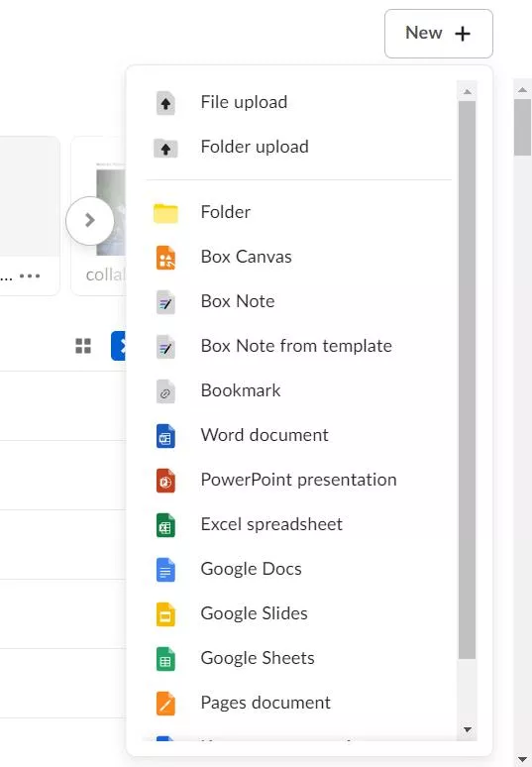The height and width of the screenshot is (767, 532).
Task: Click the File upload icon
Action: coord(165,103)
